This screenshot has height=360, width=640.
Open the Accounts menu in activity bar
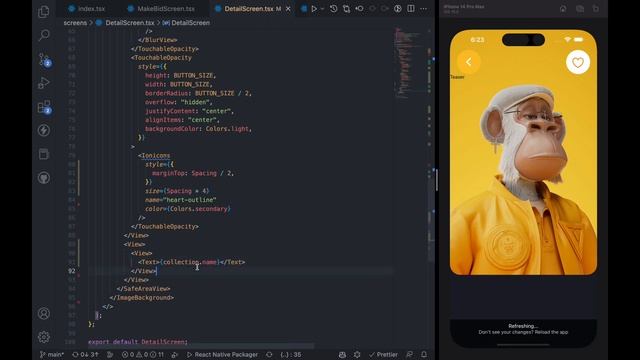[44, 313]
